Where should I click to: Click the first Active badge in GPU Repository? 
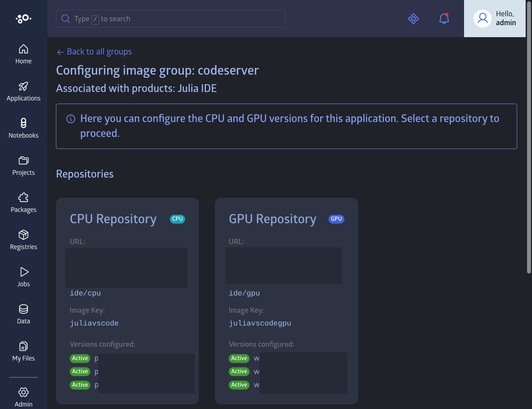pyautogui.click(x=239, y=358)
